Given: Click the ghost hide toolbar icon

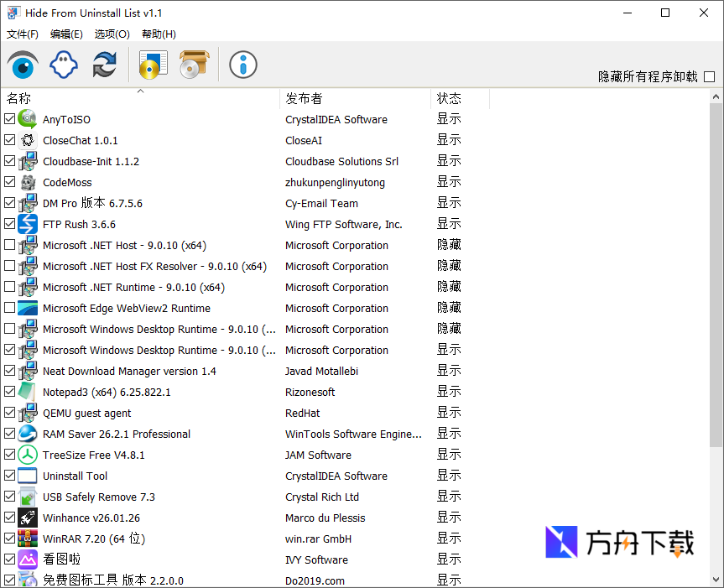Looking at the screenshot, I should 64,65.
